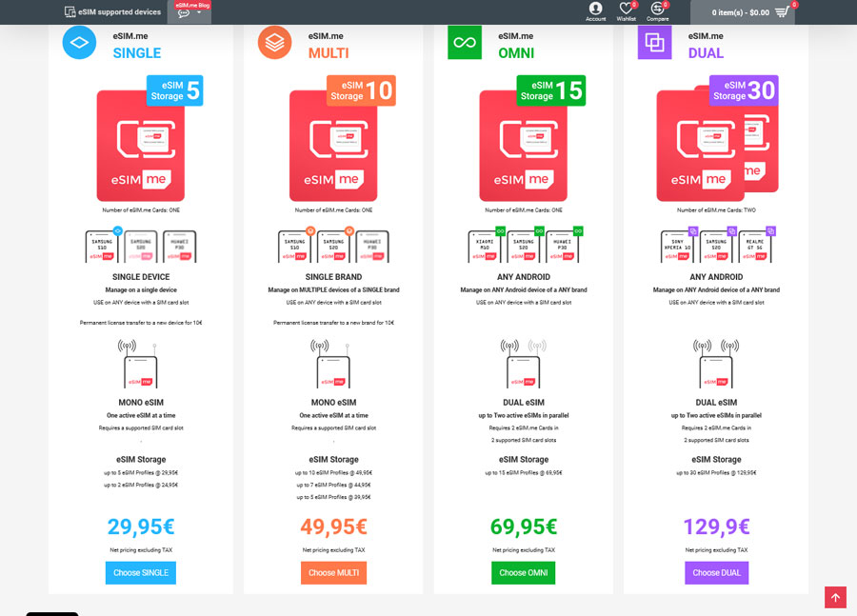Click the 129,9€ price
The image size is (857, 616).
[716, 527]
